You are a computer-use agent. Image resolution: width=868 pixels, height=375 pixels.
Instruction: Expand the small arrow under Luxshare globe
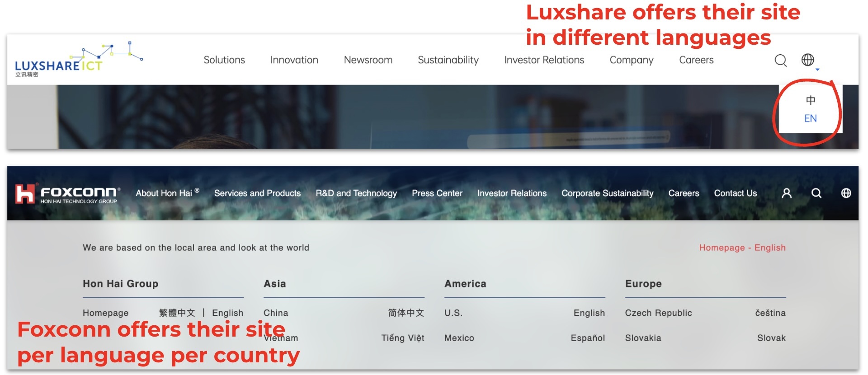point(817,70)
